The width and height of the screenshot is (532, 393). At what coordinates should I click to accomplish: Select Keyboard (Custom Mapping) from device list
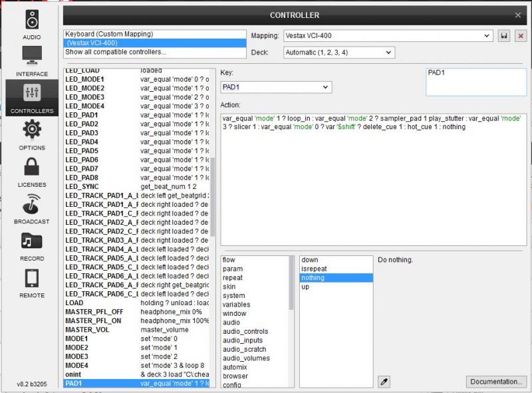point(109,34)
